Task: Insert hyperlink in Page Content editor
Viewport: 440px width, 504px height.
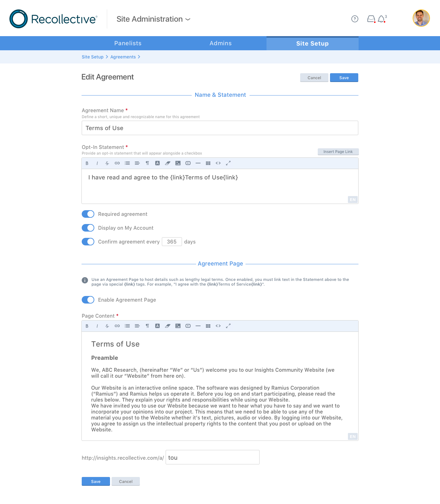Action: point(117,326)
